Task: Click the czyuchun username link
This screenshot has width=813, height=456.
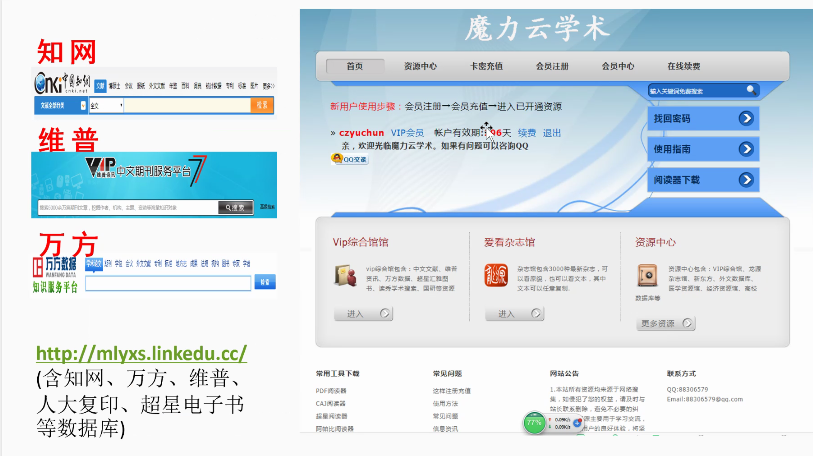Action: click(361, 133)
